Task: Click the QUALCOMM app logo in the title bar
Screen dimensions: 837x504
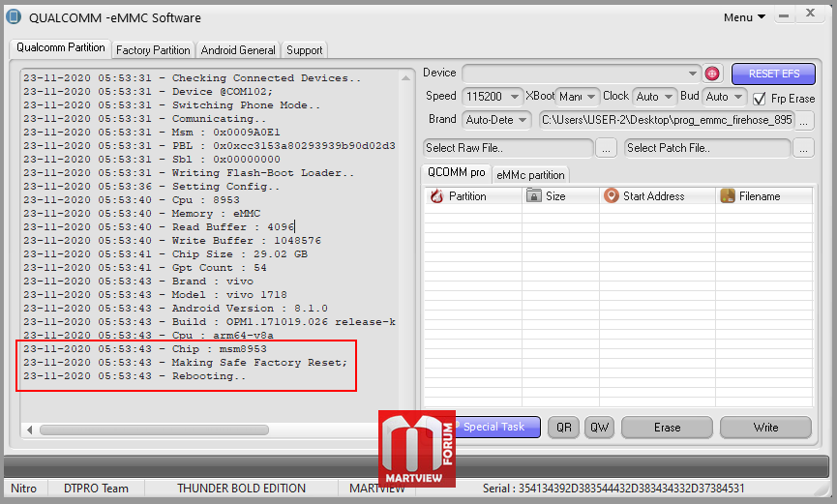Action: (x=14, y=17)
